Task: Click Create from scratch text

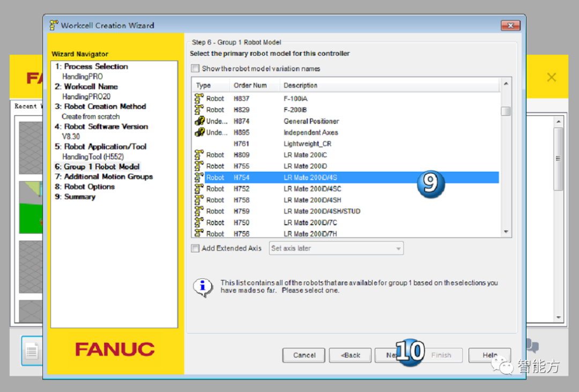Action: 91,116
